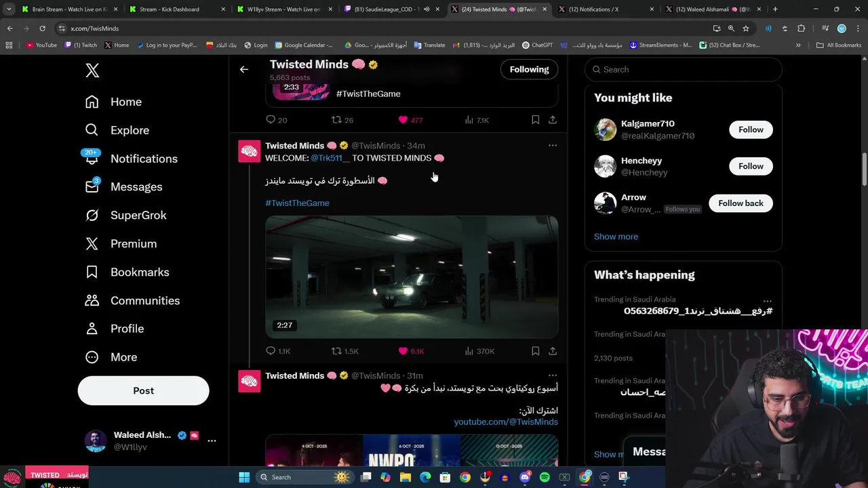Screen dimensions: 868x488
Task: Follow Hencheyy
Action: 751,166
